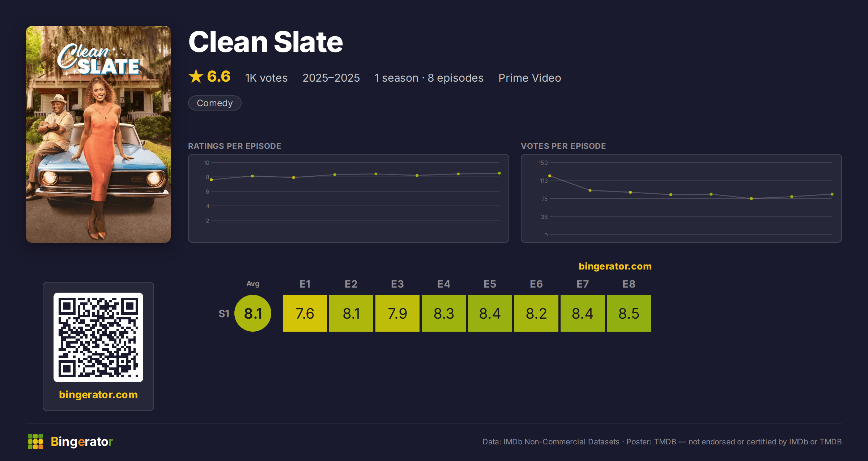This screenshot has height=461, width=868.
Task: Open the Clean Slate poster thumbnail
Action: [x=98, y=134]
